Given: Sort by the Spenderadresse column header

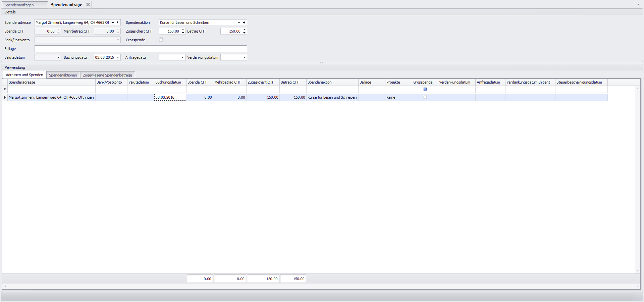Looking at the screenshot, I should point(51,82).
